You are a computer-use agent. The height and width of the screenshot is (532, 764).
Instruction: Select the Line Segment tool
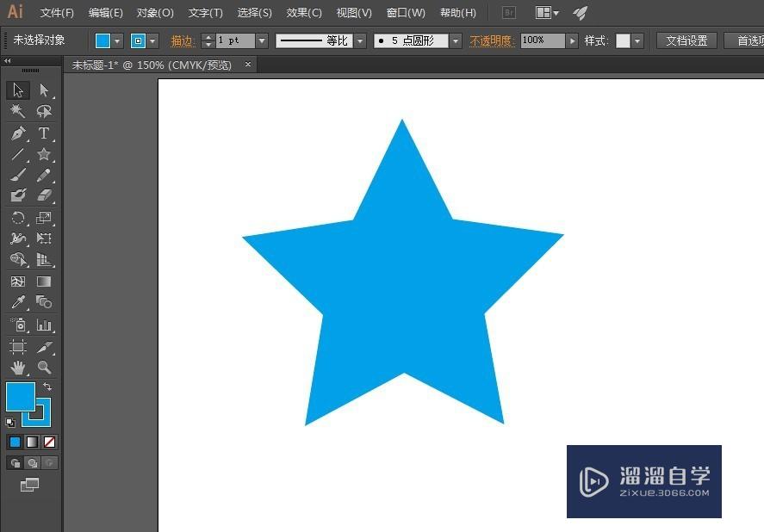(18, 154)
